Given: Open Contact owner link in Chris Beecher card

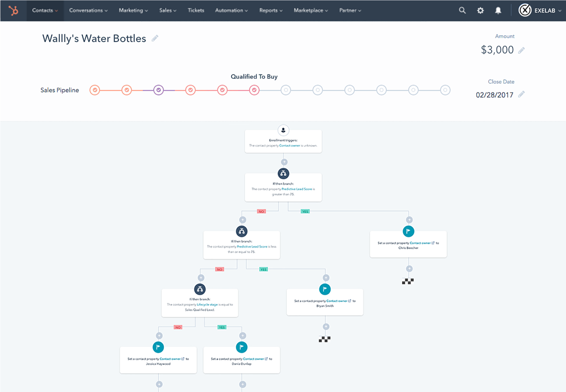Looking at the screenshot, I should (x=420, y=243).
